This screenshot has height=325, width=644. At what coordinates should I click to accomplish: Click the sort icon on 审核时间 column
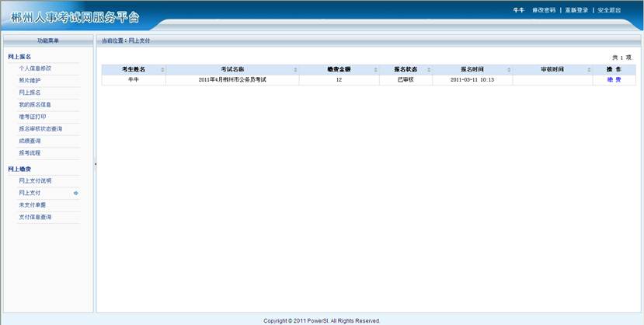pos(589,70)
